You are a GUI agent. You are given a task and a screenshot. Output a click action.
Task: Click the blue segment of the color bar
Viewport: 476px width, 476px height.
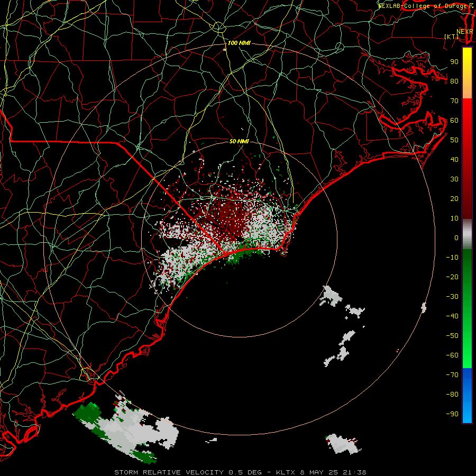[x=467, y=396]
